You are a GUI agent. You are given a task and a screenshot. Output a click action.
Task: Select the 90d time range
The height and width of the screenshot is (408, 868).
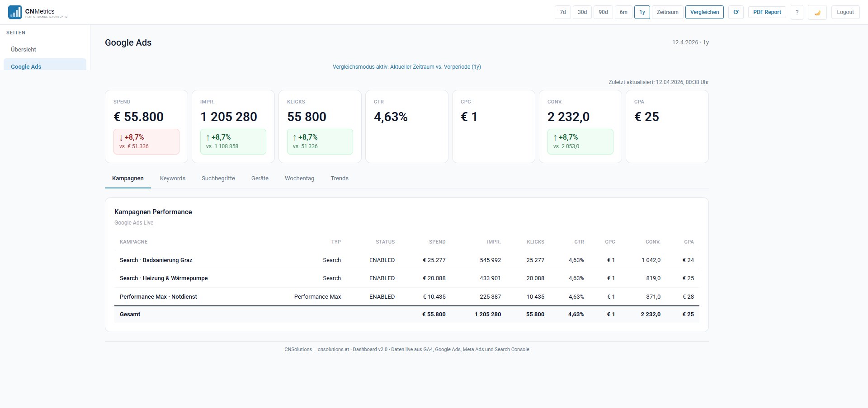[x=603, y=12]
